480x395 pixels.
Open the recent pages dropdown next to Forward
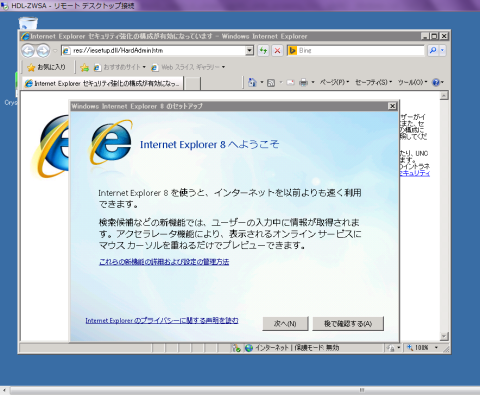coord(55,51)
